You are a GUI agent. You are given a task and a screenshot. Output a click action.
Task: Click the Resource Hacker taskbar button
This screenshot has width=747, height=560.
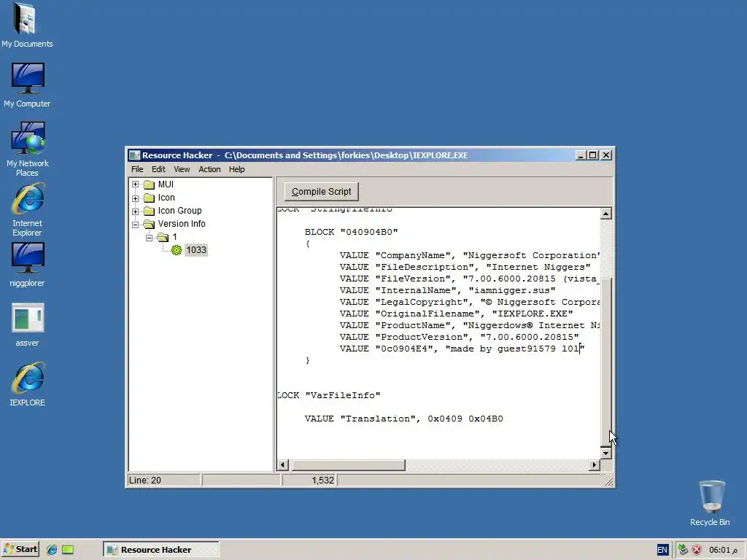click(161, 550)
